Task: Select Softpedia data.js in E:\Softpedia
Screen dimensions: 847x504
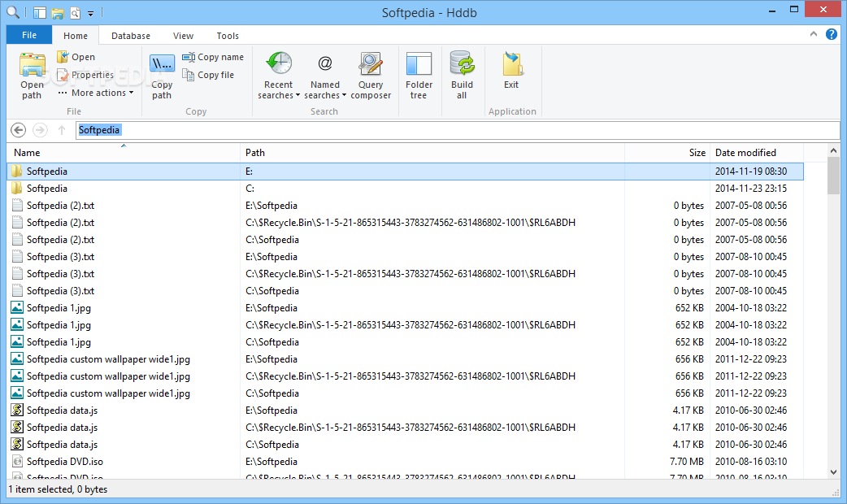Action: click(405, 411)
